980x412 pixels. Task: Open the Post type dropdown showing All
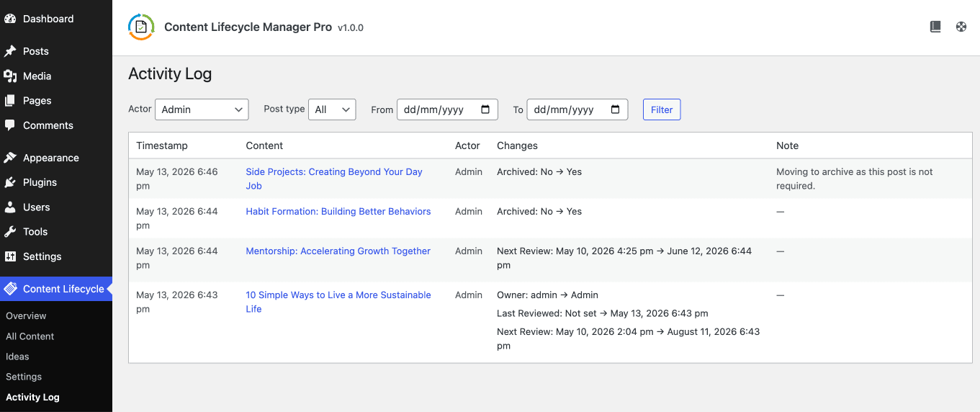tap(332, 109)
